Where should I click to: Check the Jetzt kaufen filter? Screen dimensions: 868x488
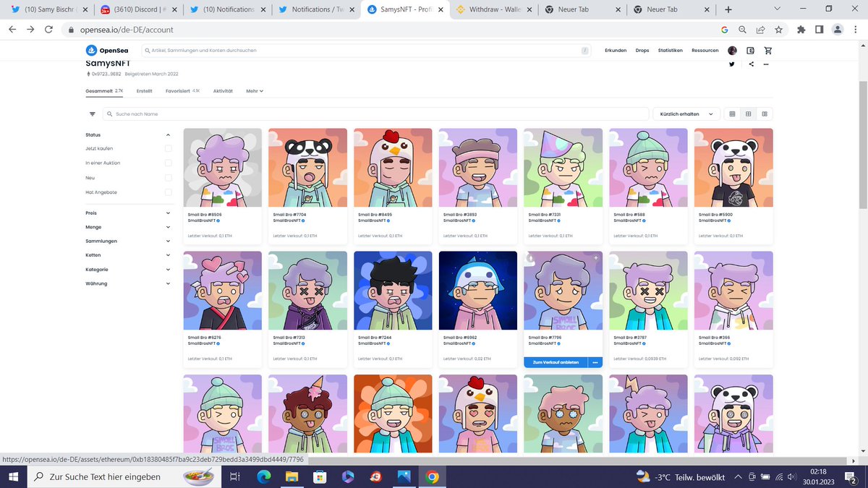click(x=168, y=148)
